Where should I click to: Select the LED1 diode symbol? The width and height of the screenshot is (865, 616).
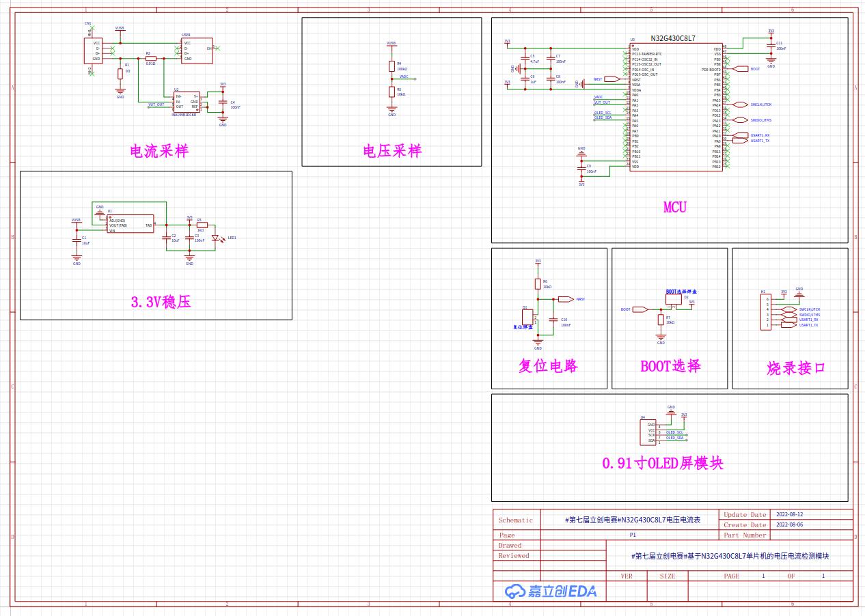pos(216,238)
